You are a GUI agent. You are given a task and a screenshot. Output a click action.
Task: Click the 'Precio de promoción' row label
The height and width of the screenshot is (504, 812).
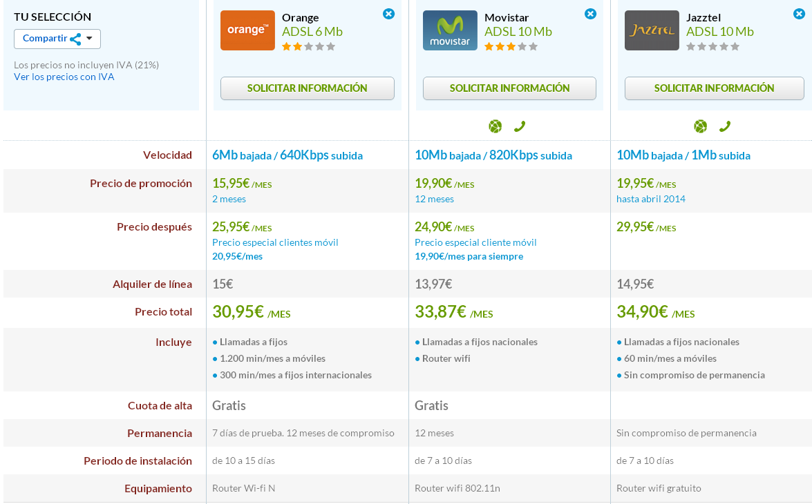point(141,184)
